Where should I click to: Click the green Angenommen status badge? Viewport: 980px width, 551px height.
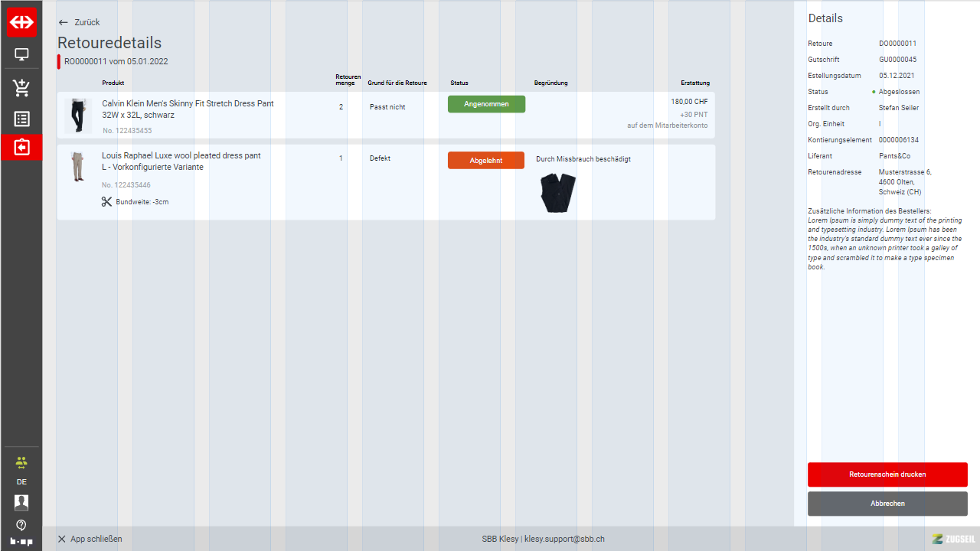486,104
